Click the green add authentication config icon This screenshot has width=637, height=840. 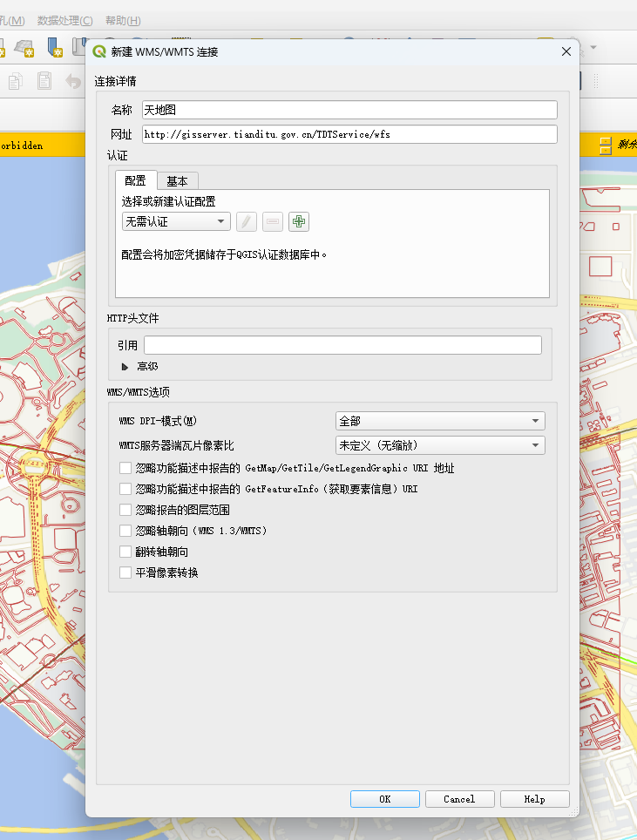pos(299,222)
